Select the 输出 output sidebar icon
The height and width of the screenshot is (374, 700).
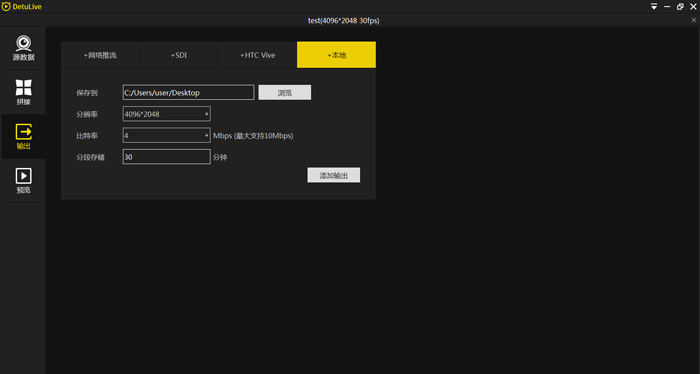(23, 136)
